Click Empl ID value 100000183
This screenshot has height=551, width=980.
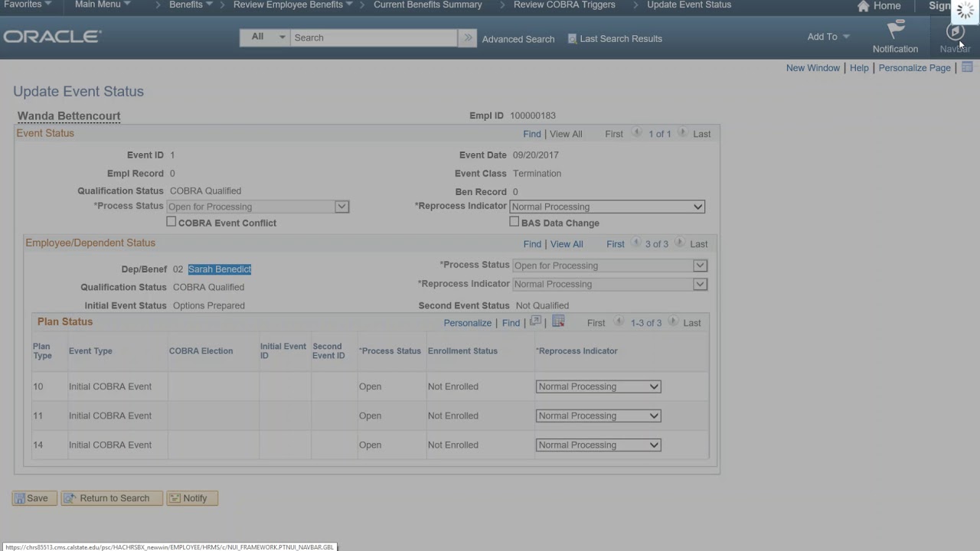coord(533,116)
